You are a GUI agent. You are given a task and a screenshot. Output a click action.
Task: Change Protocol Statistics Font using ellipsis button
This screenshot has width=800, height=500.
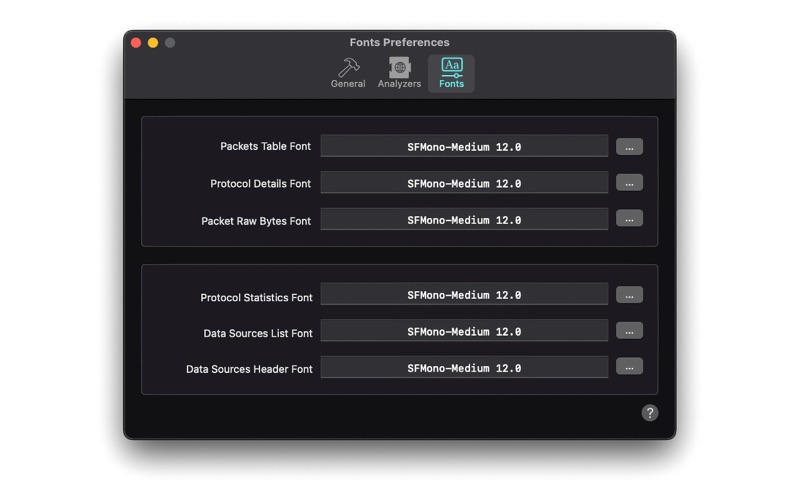629,295
